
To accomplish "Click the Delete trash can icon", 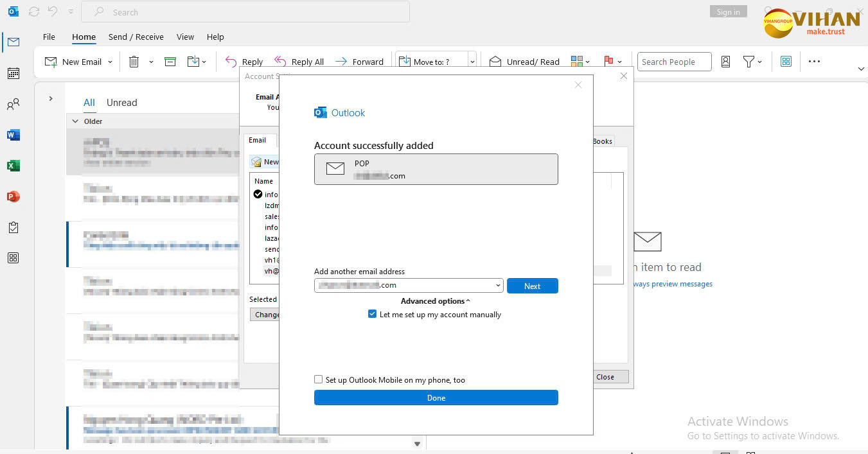I will [x=134, y=62].
